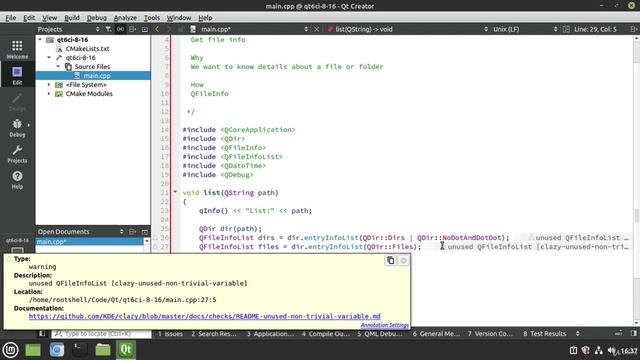Open the clazy documentation GitHub link
This screenshot has height=360, width=640.
[x=204, y=316]
